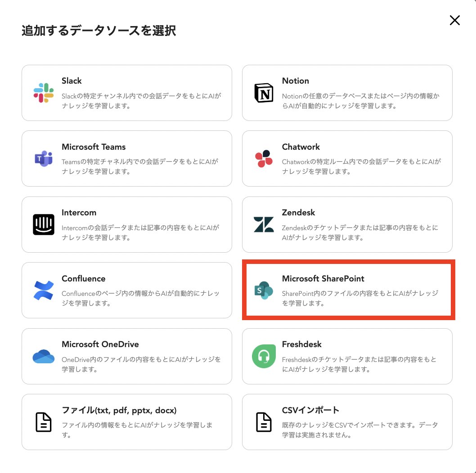The height and width of the screenshot is (473, 476).
Task: Click the Zendesk logo icon
Action: click(x=264, y=224)
